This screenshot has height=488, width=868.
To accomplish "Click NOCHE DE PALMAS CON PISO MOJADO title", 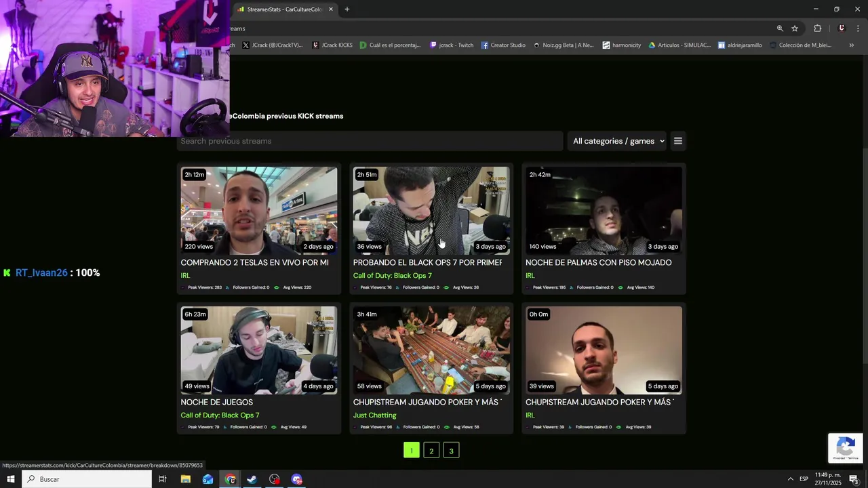I will [x=599, y=262].
